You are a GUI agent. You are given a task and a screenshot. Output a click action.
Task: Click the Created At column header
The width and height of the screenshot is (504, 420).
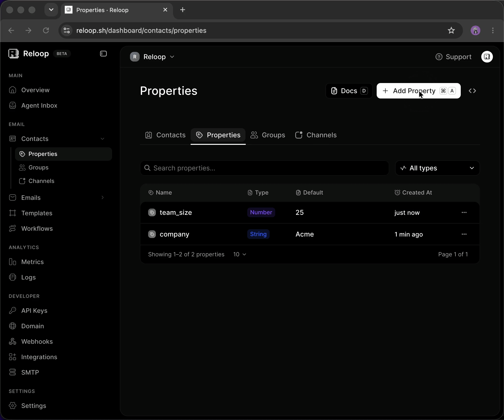[413, 193]
